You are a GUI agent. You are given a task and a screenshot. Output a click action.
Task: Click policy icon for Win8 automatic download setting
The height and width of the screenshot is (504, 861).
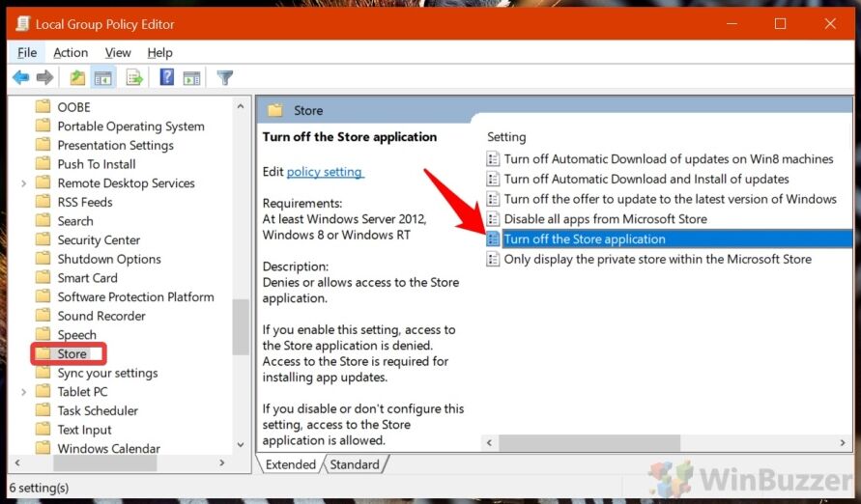[x=493, y=159]
